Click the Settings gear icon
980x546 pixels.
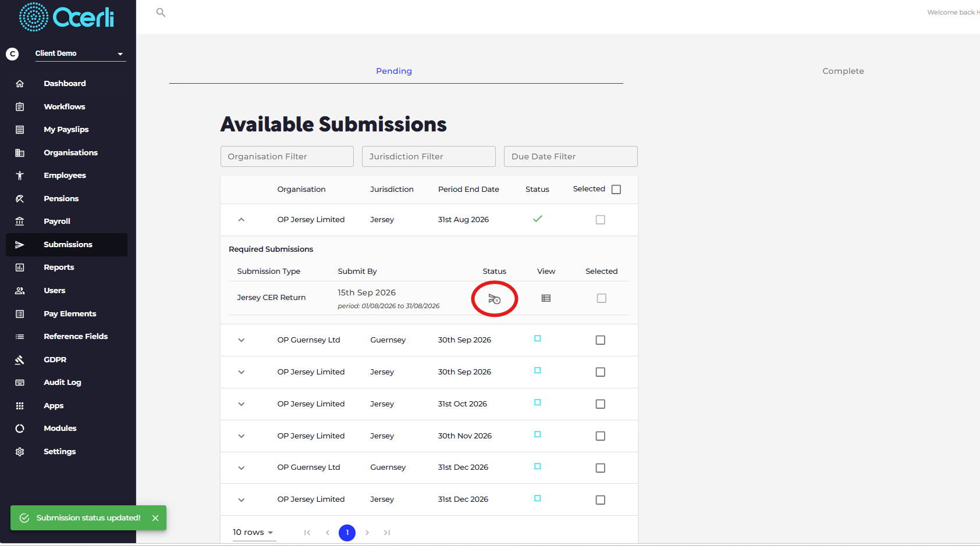click(x=20, y=452)
